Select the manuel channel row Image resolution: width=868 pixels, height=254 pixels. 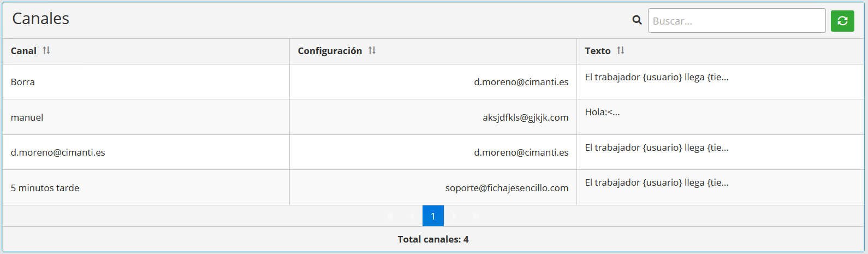27,117
